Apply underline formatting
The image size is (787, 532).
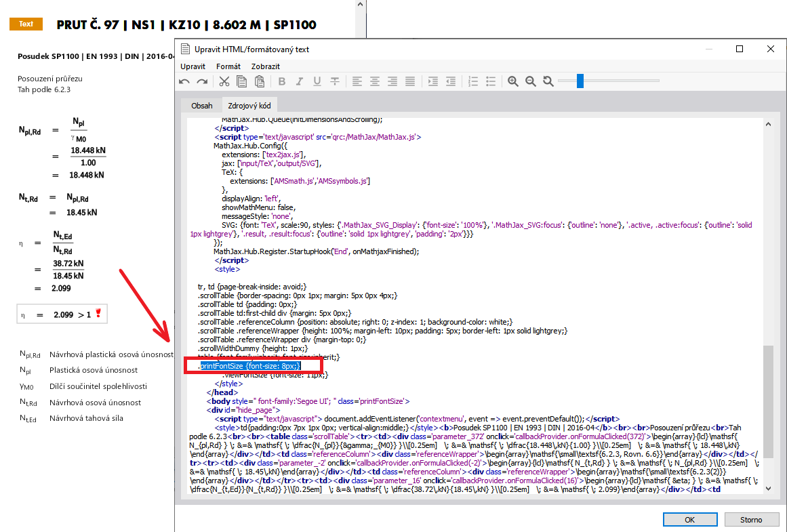317,81
